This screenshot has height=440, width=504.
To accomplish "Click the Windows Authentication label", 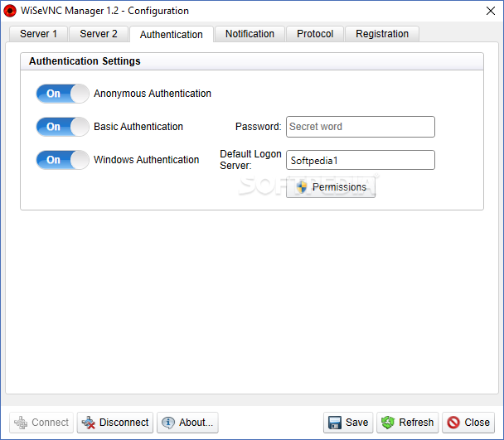I will pyautogui.click(x=146, y=160).
